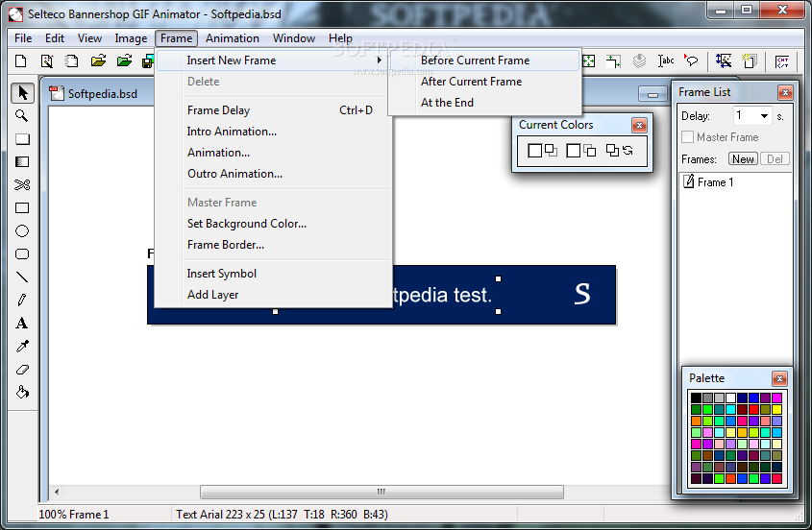The width and height of the screenshot is (812, 530).
Task: Click the overlapping squares icon beside swap arrows
Action: 612,150
